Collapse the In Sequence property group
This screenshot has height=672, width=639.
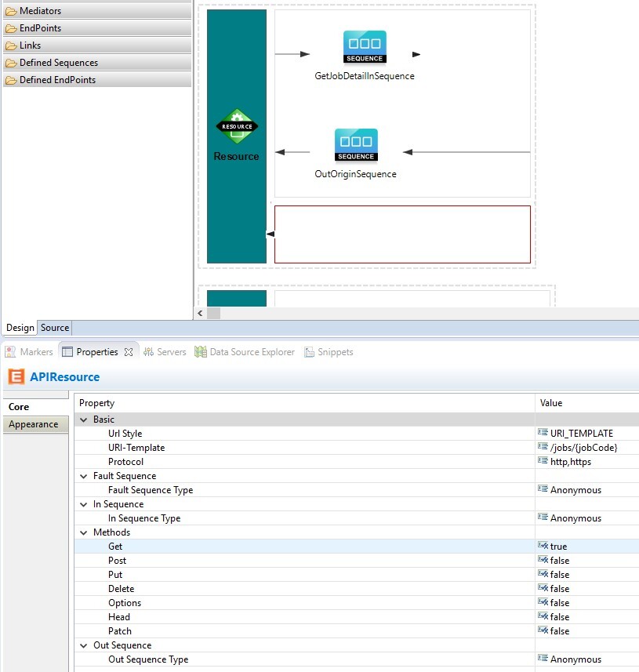[x=84, y=504]
